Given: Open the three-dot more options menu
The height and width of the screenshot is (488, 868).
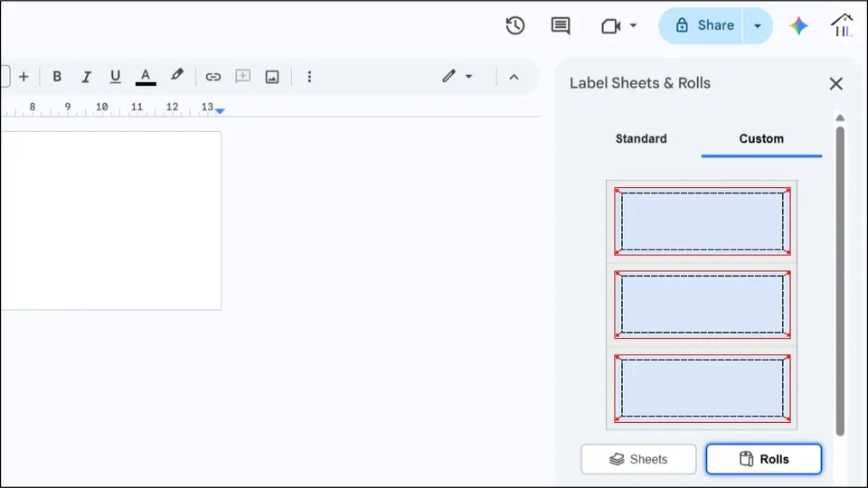Looking at the screenshot, I should (309, 76).
